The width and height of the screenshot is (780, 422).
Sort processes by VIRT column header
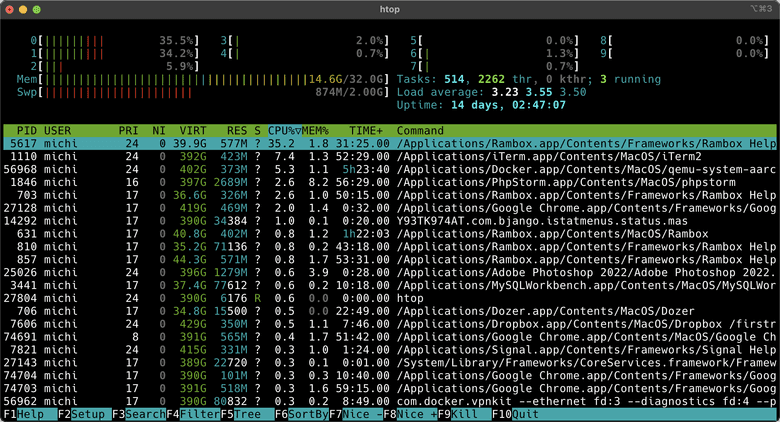pyautogui.click(x=193, y=130)
